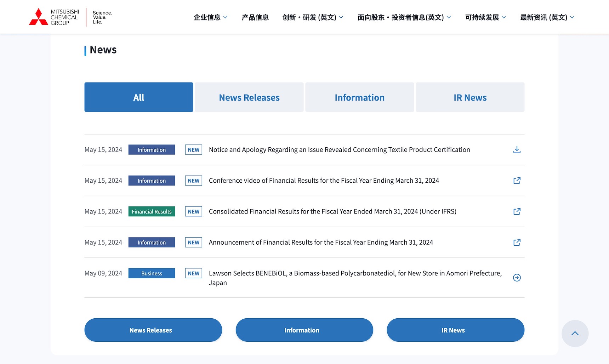Viewport: 609px width, 364px height.
Task: Click arrow icon for Lawson BENEBiOL news
Action: 517,278
